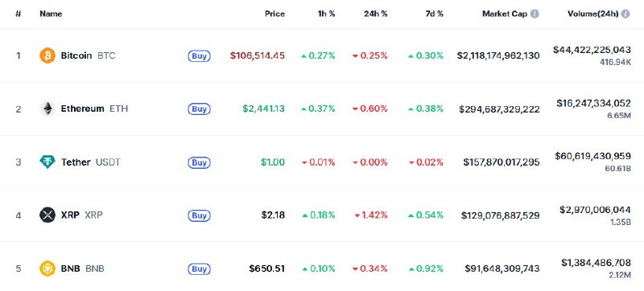Image resolution: width=644 pixels, height=291 pixels.
Task: Sort by rank using the # header
Action: 18,14
